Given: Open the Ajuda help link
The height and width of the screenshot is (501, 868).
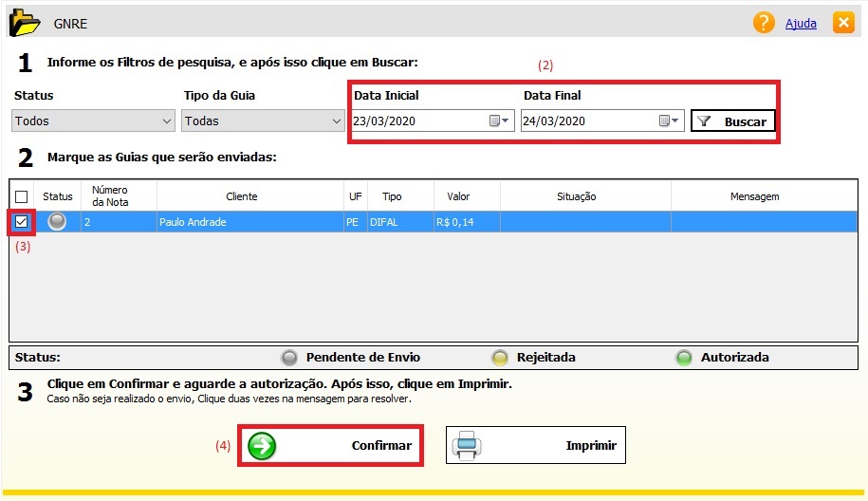Looking at the screenshot, I should click(800, 23).
